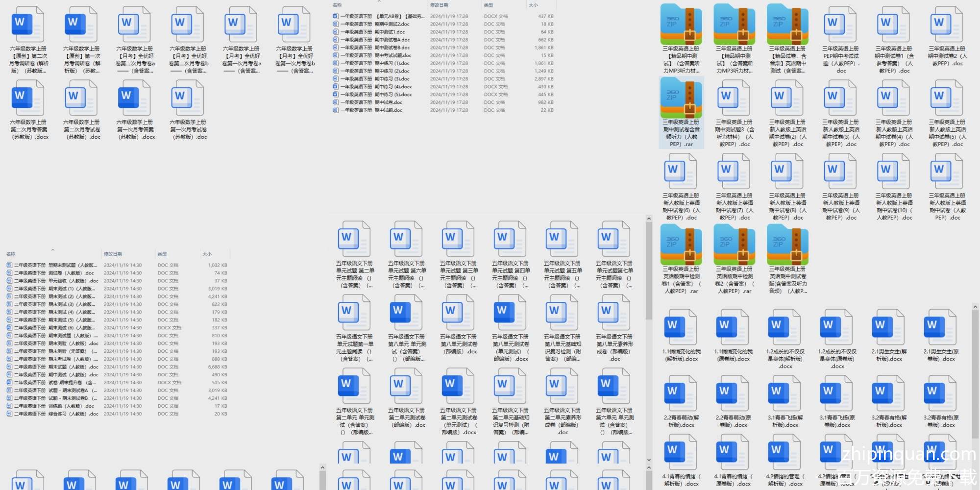Sort 一年级英语下册 list by 类型 header
Viewport: 980px width, 490px height.
(489, 5)
